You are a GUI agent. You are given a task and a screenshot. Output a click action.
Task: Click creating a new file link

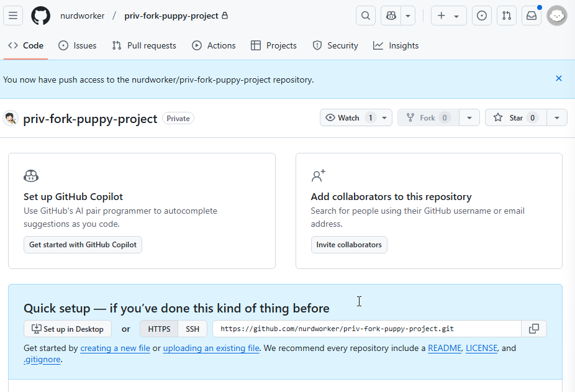click(115, 348)
